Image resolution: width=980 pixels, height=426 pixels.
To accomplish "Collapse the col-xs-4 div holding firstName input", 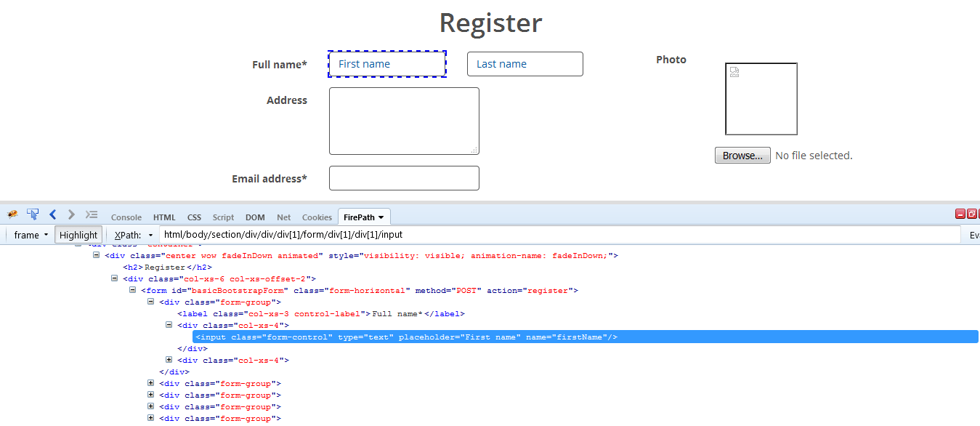I will pyautogui.click(x=169, y=325).
